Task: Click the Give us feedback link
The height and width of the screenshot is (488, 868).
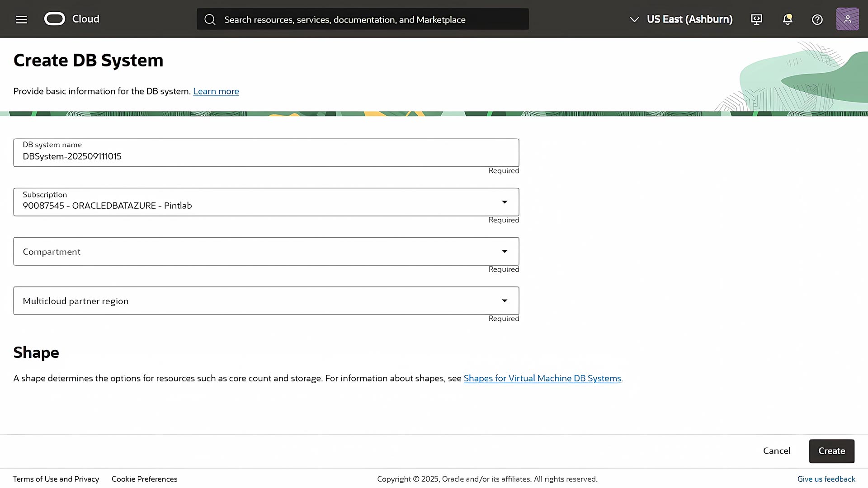Action: tap(826, 479)
